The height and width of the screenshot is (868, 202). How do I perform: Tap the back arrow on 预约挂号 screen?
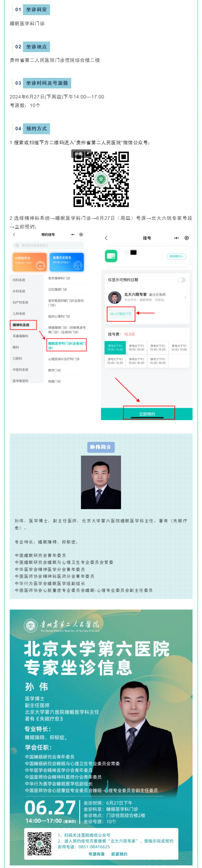[x=14, y=234]
